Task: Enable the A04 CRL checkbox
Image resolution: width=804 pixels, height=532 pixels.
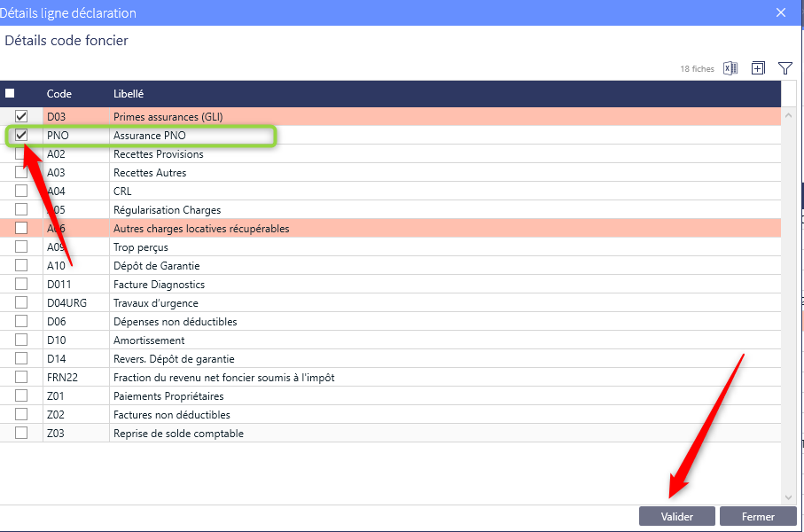Action: [21, 192]
